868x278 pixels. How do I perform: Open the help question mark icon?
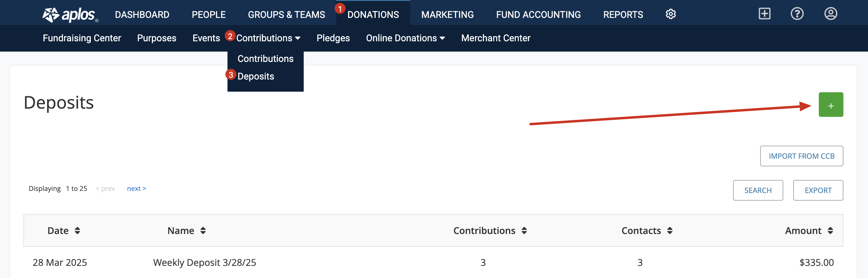[x=797, y=14]
